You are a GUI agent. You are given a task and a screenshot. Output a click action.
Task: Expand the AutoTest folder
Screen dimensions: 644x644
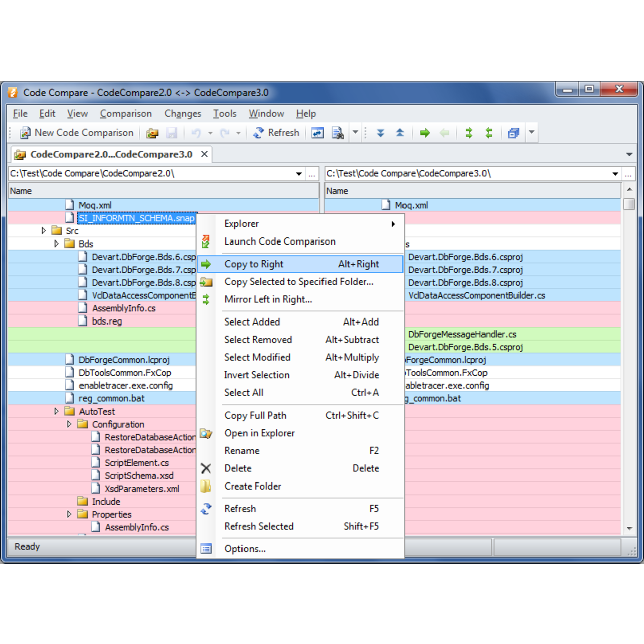(56, 411)
